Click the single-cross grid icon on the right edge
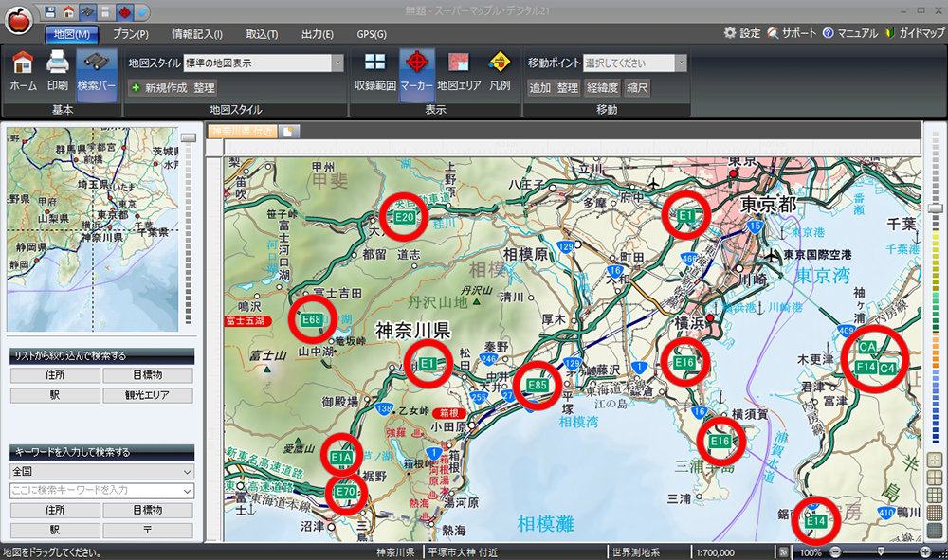 pos(935,461)
